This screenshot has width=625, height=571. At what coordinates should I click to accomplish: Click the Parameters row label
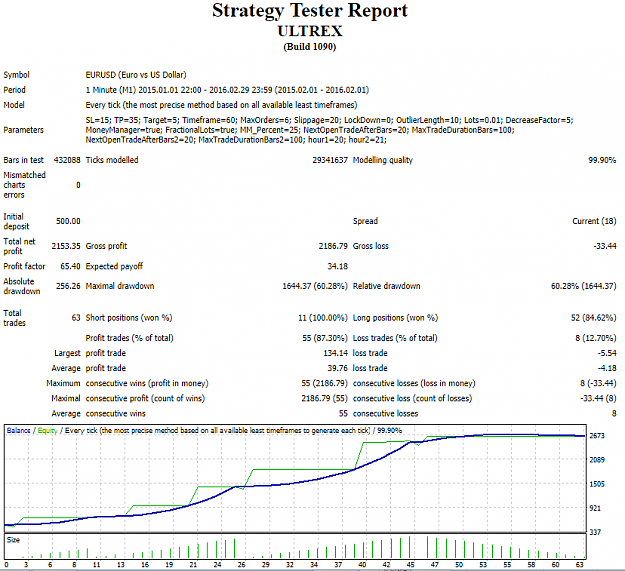[x=24, y=130]
